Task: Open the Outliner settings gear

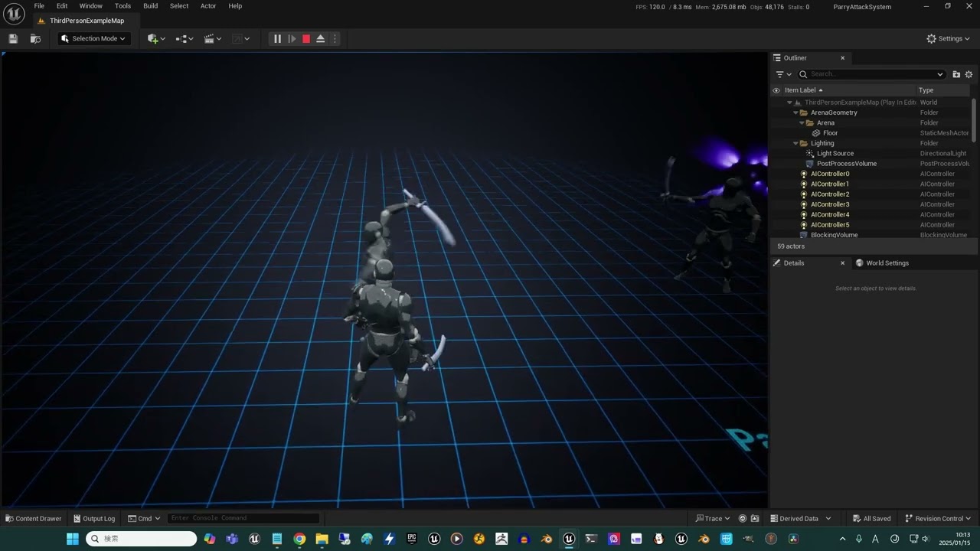Action: (969, 74)
